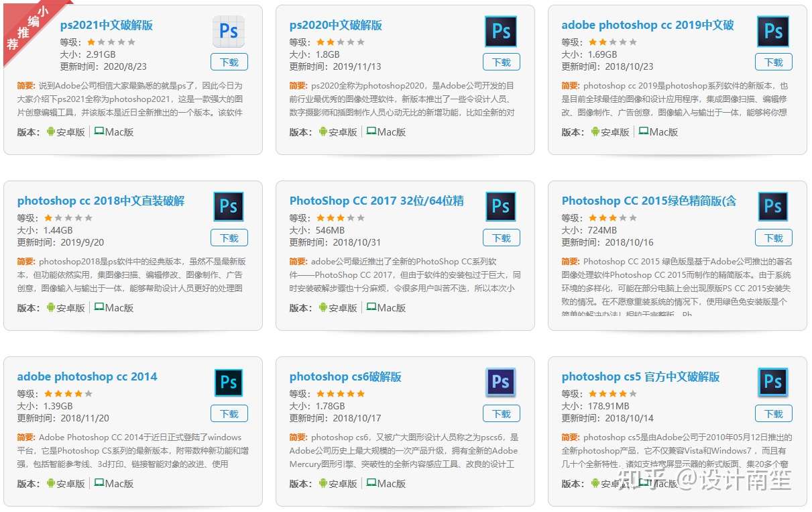The width and height of the screenshot is (812, 512).
Task: Click 下载 for Photoshop CC 2015绿色精简版
Action: coord(774,238)
